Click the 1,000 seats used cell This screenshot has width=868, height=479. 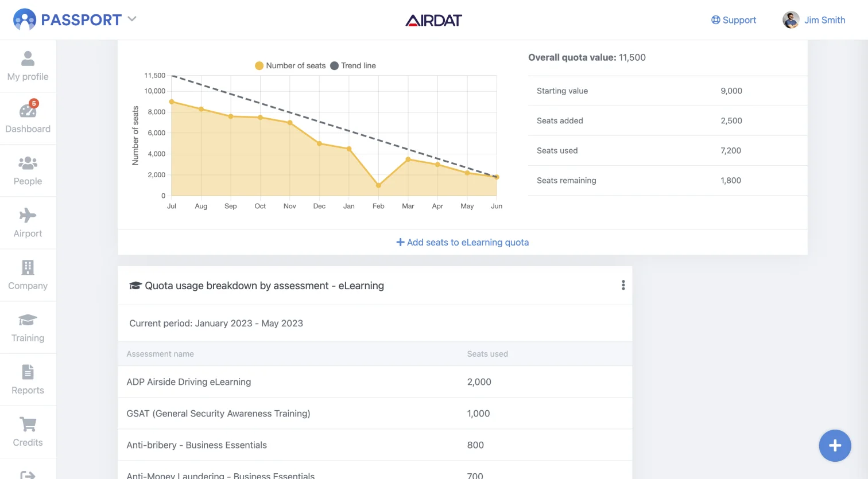click(479, 414)
